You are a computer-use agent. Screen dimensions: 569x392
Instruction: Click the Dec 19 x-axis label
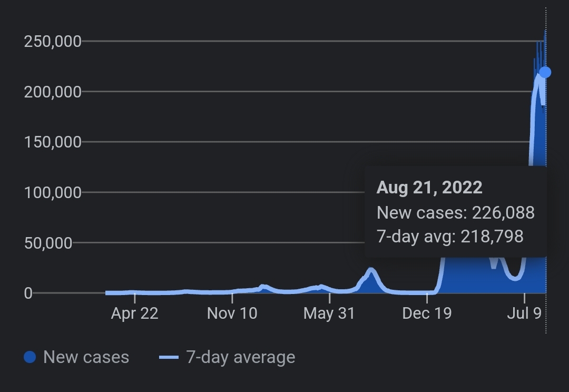(x=427, y=313)
